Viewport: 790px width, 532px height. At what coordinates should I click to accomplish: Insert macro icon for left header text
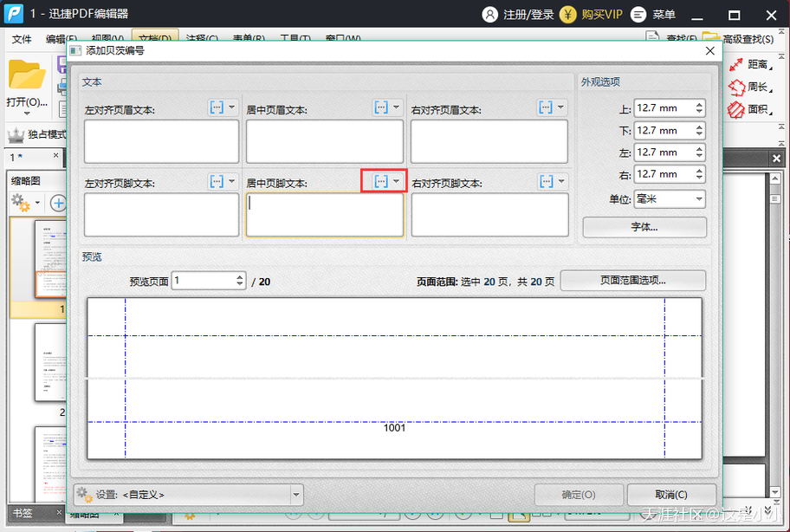217,107
